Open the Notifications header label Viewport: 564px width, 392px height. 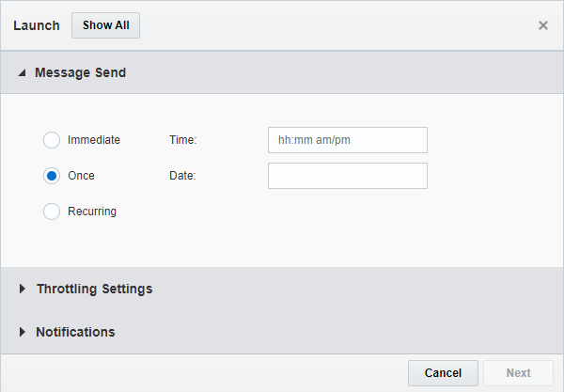click(x=75, y=332)
